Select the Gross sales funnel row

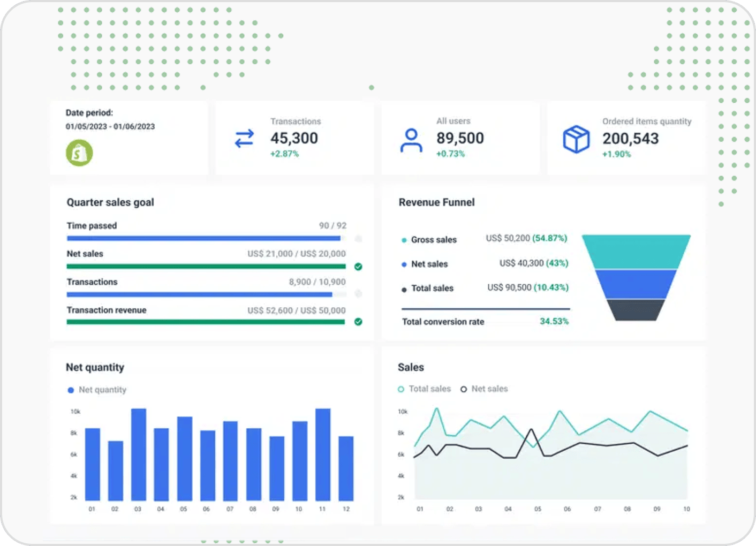coord(433,240)
